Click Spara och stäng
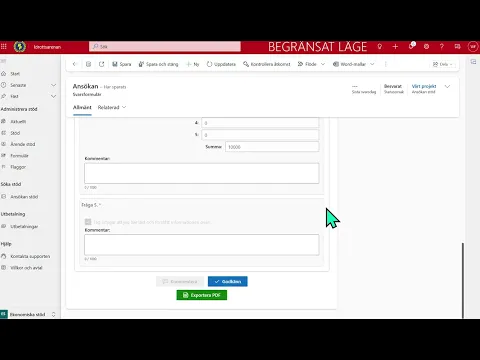Viewport: 480px width, 360px height. point(159,64)
